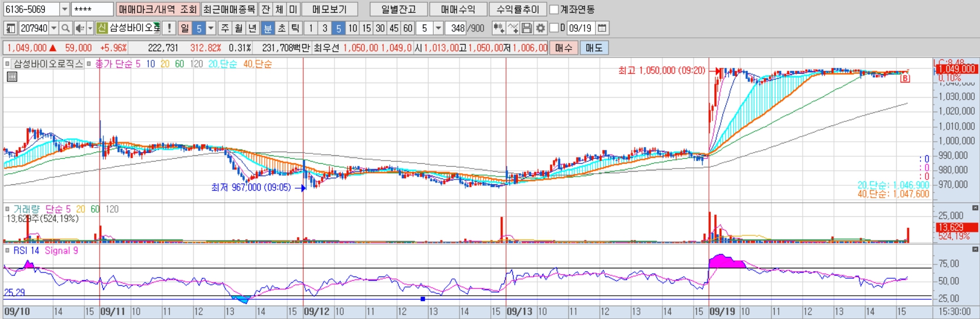Open 수익률추이 return trend

[x=518, y=9]
